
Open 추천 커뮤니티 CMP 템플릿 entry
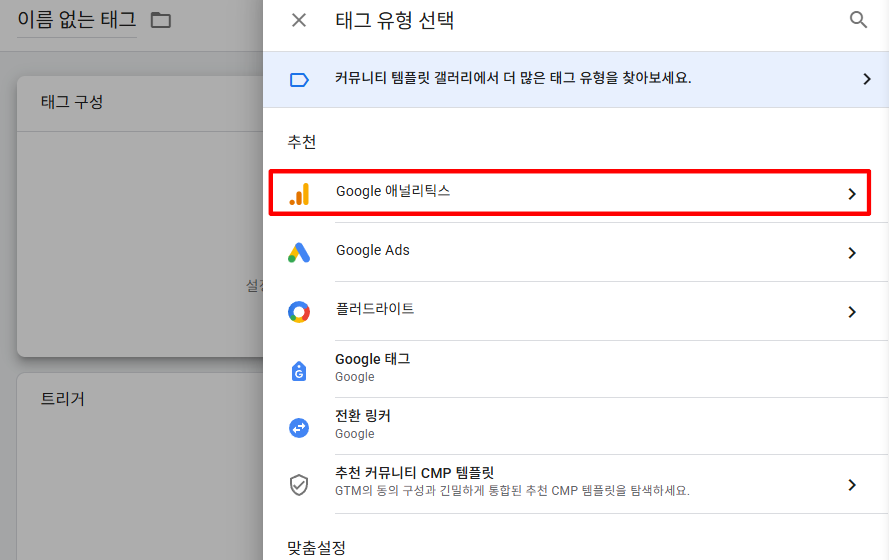(575, 484)
